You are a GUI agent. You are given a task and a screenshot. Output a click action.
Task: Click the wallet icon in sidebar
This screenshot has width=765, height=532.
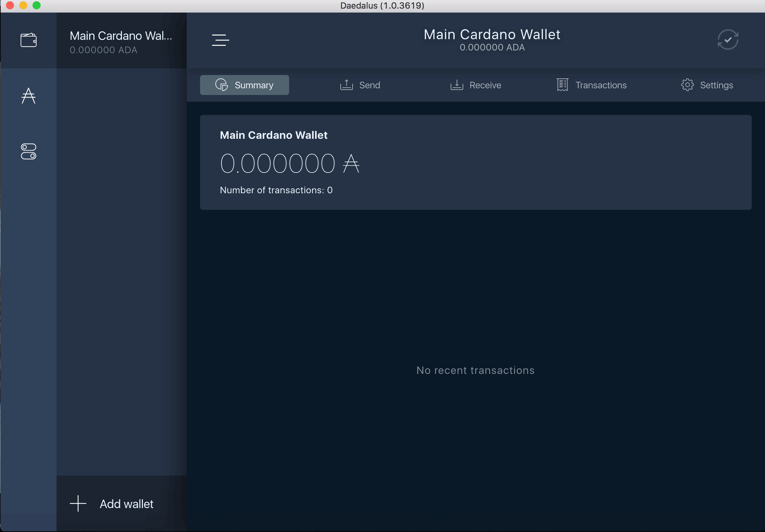[x=29, y=40]
